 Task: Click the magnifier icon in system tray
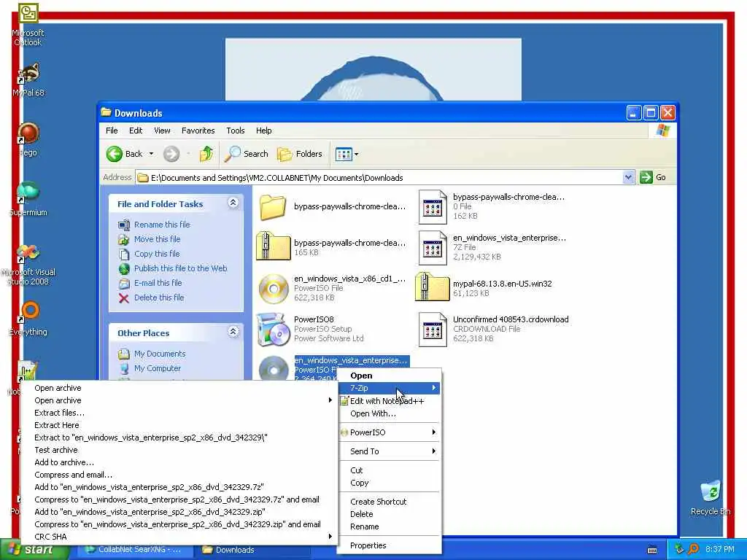[693, 549]
